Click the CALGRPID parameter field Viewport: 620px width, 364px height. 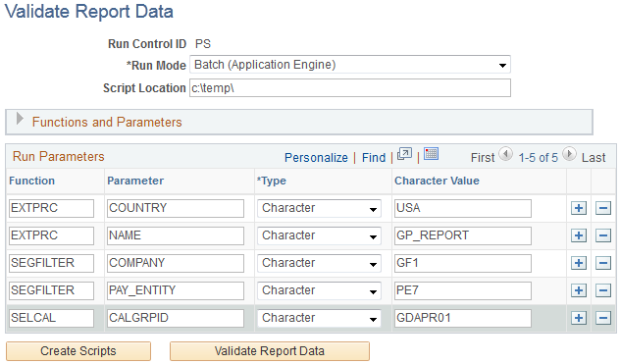click(176, 319)
